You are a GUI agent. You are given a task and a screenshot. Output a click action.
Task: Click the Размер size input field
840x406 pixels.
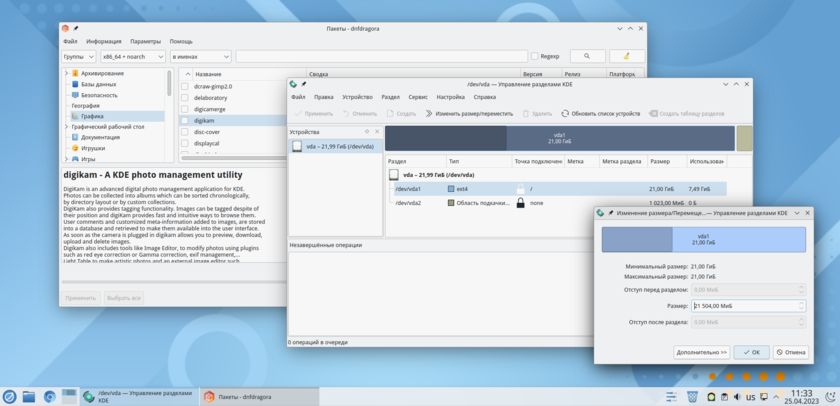pyautogui.click(x=744, y=306)
